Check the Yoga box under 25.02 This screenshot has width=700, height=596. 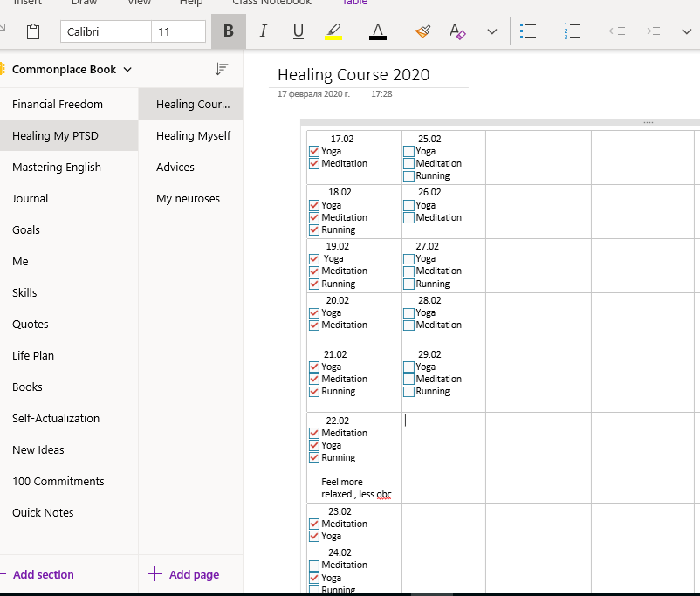(408, 152)
